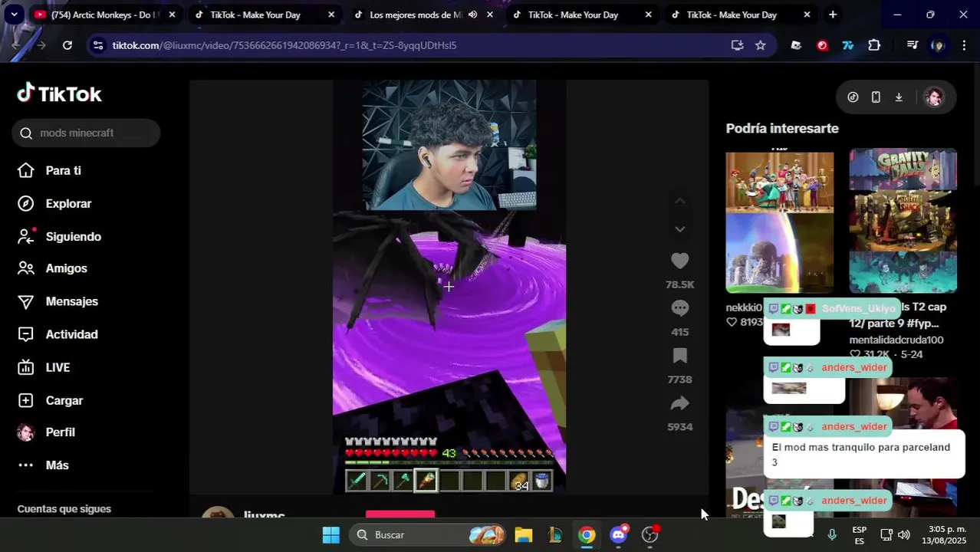The width and height of the screenshot is (980, 552).
Task: Open TikTok profile avatar in top pill
Action: pyautogui.click(x=933, y=97)
